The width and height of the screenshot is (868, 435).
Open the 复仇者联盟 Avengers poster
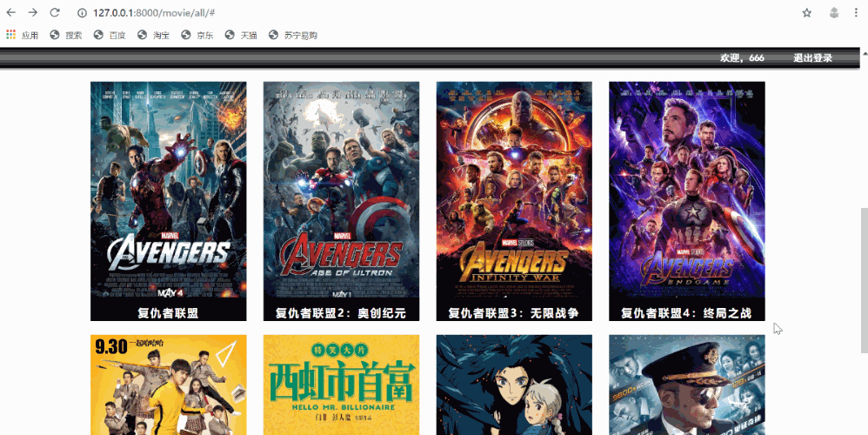(x=168, y=190)
